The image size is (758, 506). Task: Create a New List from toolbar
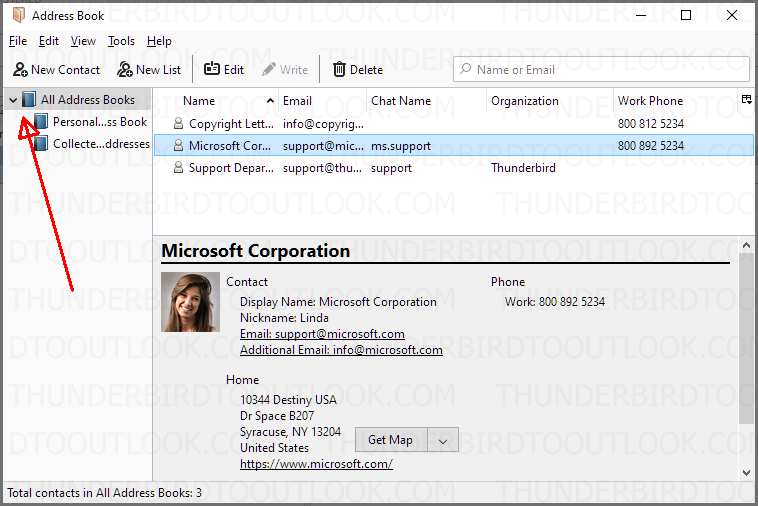click(x=149, y=70)
